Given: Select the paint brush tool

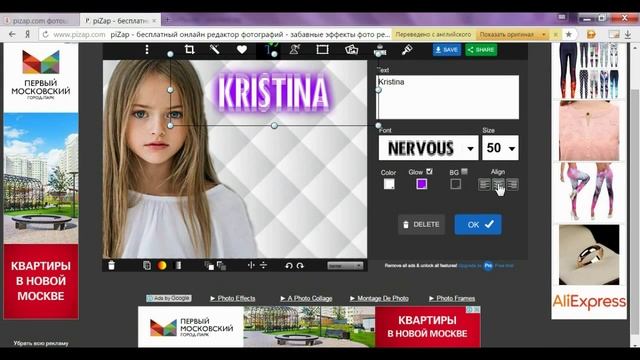Looking at the screenshot, I should (x=407, y=50).
